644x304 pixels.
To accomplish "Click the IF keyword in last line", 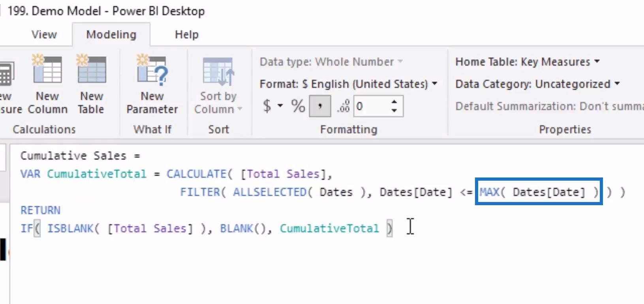I will coord(27,228).
